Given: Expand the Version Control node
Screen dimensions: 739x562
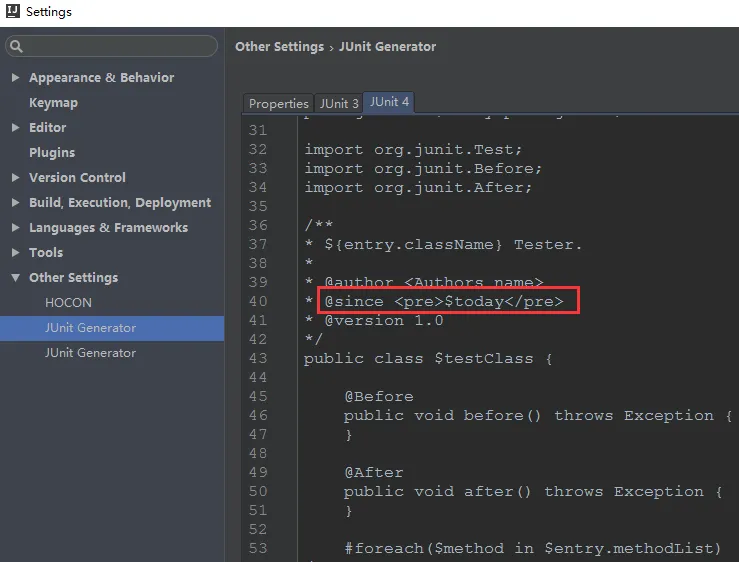Looking at the screenshot, I should 15,178.
